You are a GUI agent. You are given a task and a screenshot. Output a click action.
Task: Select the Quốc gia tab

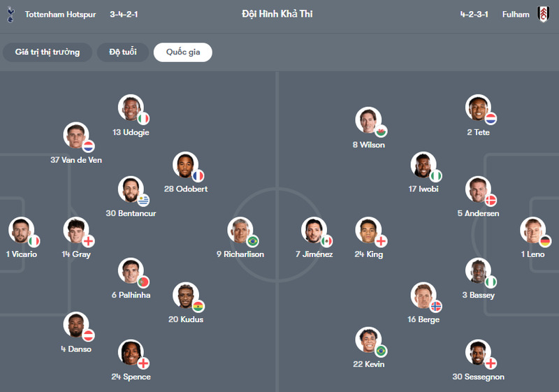click(183, 52)
